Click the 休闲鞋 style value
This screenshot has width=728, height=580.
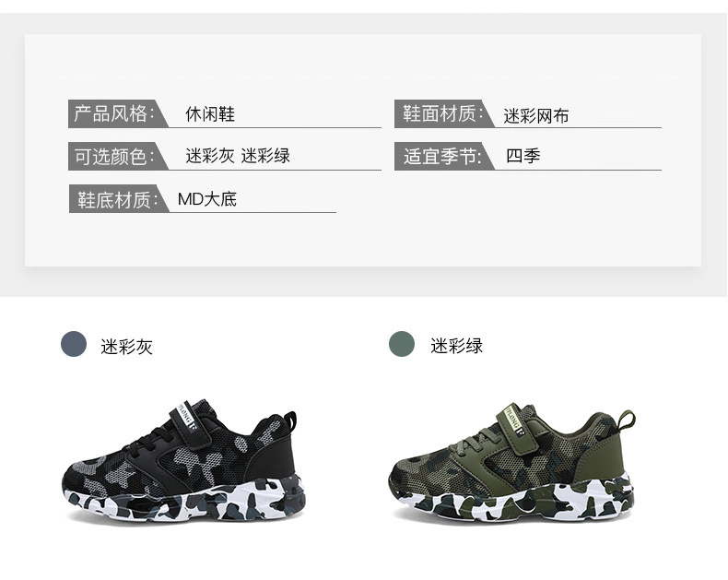(210, 113)
